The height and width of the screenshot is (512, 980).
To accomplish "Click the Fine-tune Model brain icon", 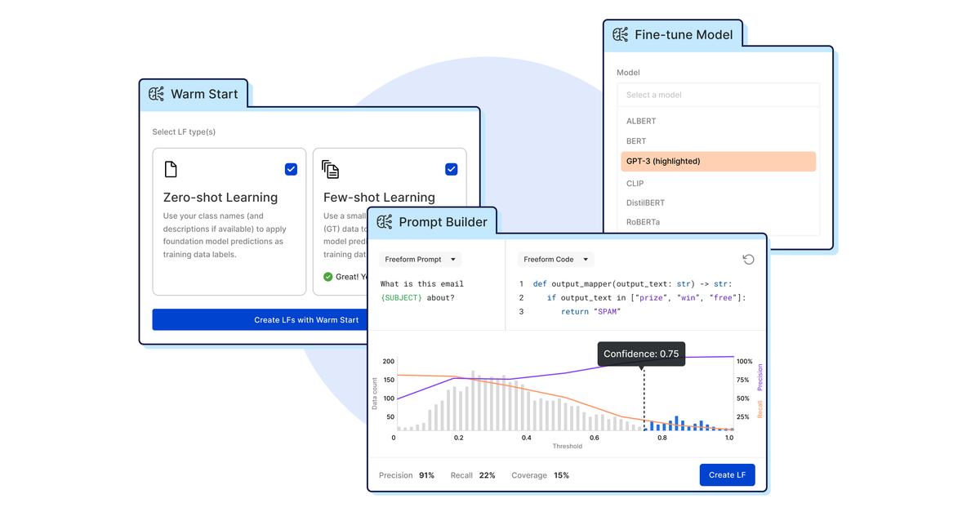I will pos(621,34).
